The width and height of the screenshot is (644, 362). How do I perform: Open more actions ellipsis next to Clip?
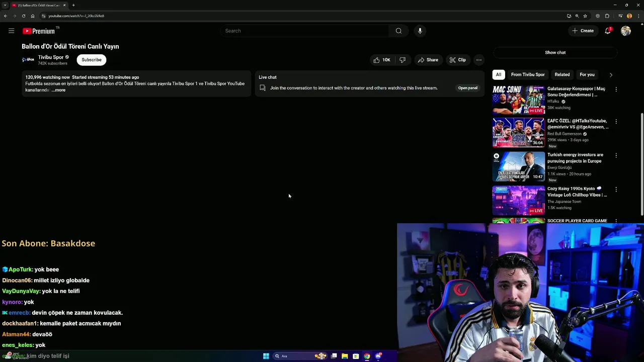coord(479,60)
